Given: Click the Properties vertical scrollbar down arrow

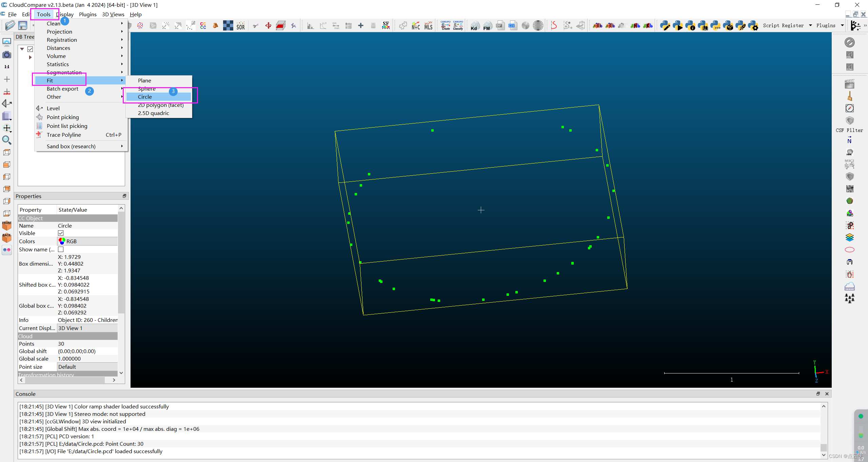Looking at the screenshot, I should coord(121,373).
